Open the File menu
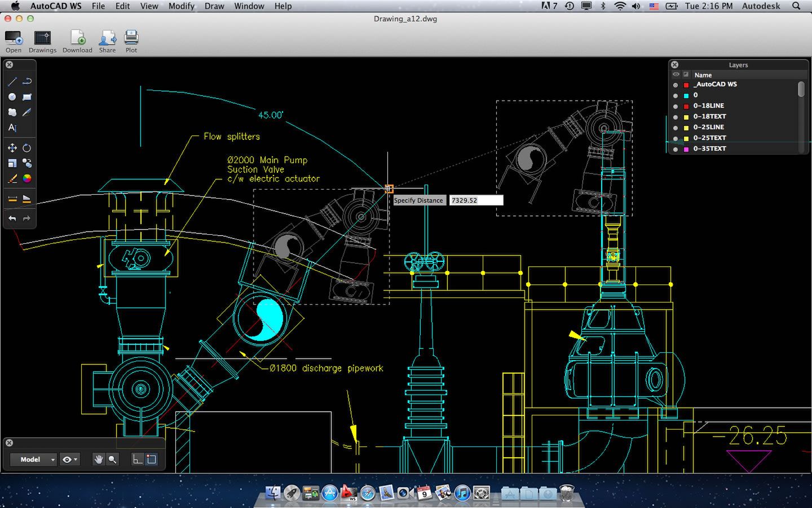The height and width of the screenshot is (508, 812). 98,6
